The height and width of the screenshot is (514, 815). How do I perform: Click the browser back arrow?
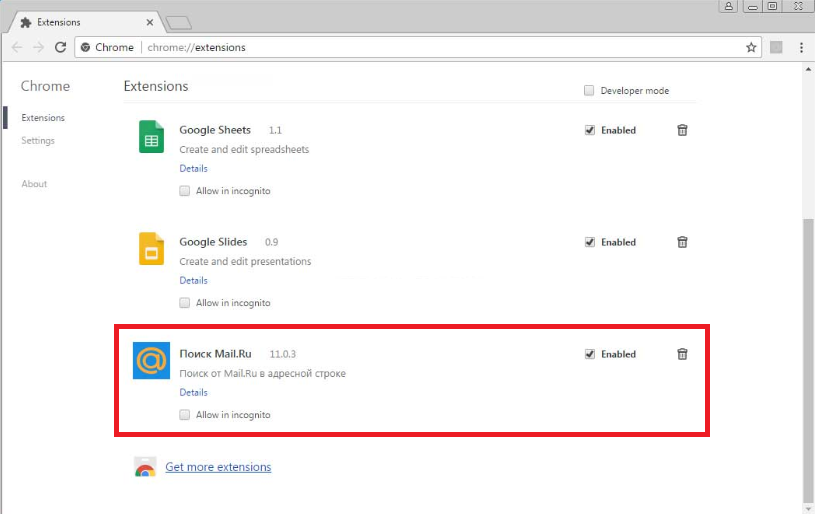tap(17, 47)
